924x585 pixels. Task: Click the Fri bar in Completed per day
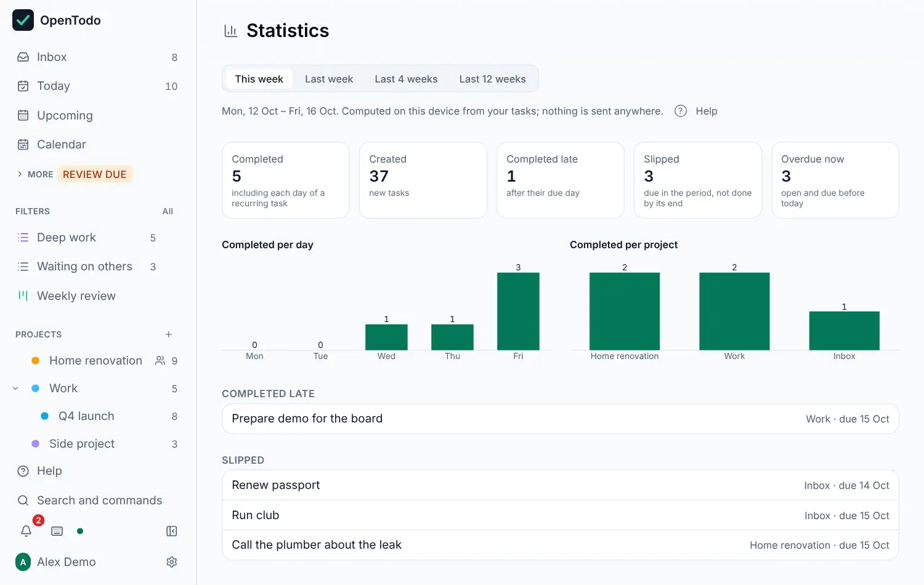(x=518, y=312)
